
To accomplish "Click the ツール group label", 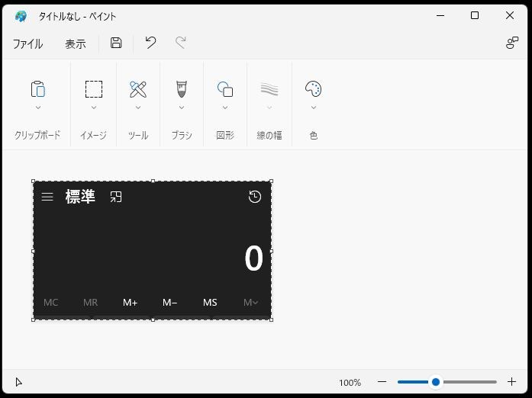I will point(138,135).
